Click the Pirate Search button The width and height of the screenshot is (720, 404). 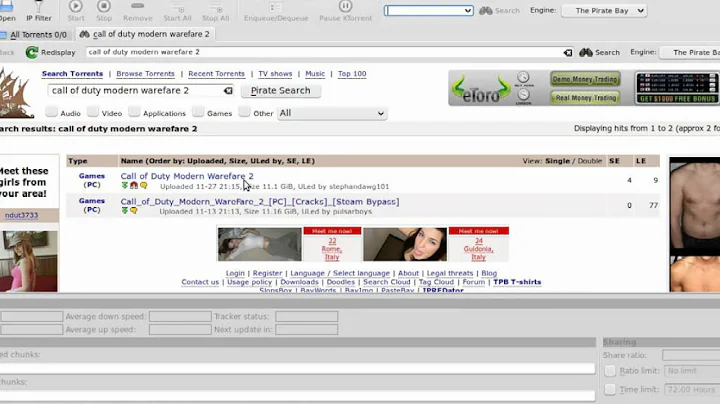(x=281, y=91)
